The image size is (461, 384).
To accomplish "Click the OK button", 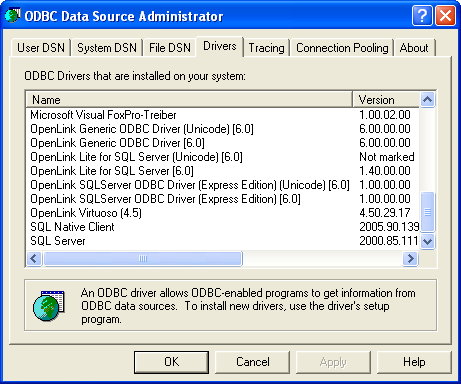I will pyautogui.click(x=171, y=362).
